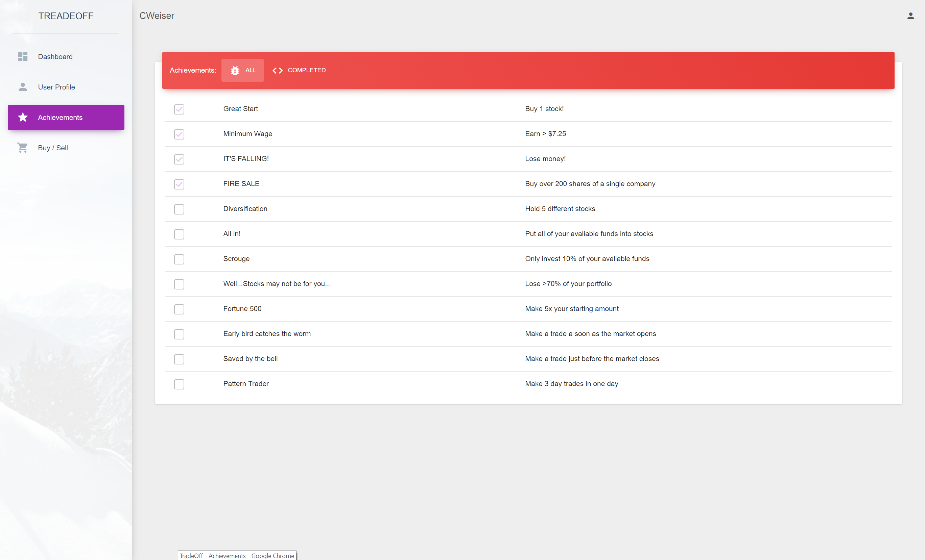Click the code brackets icon beside COMPLETED
The height and width of the screenshot is (560, 925).
(x=278, y=71)
